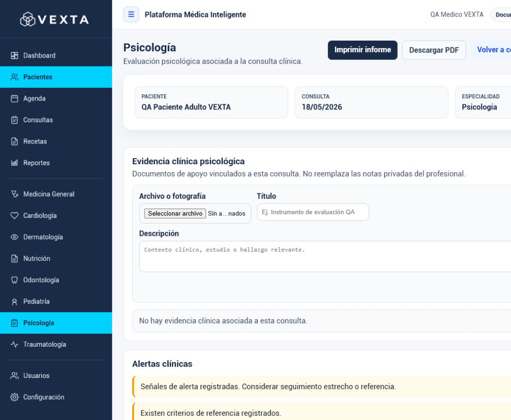Open Dermatología specialty
The height and width of the screenshot is (420, 511).
(56, 237)
